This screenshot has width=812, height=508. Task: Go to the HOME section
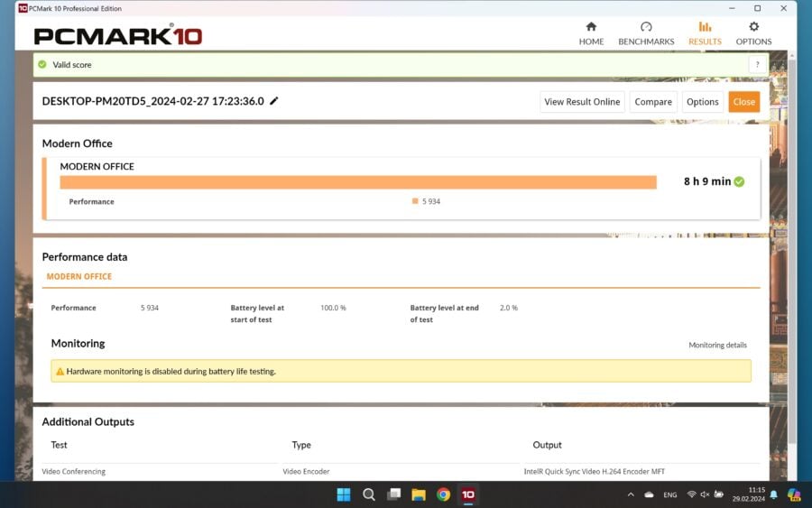tap(591, 33)
